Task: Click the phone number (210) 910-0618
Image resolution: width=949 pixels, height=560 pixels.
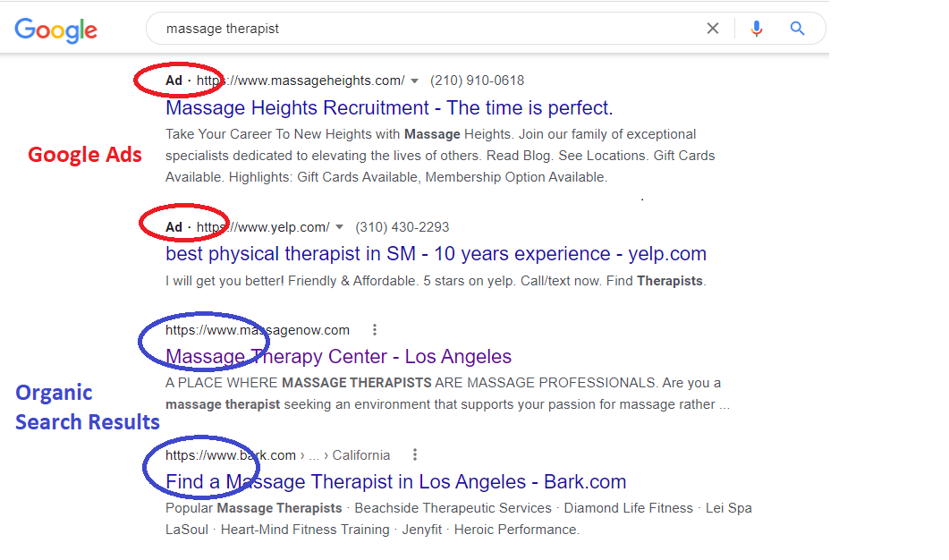Action: (x=477, y=80)
